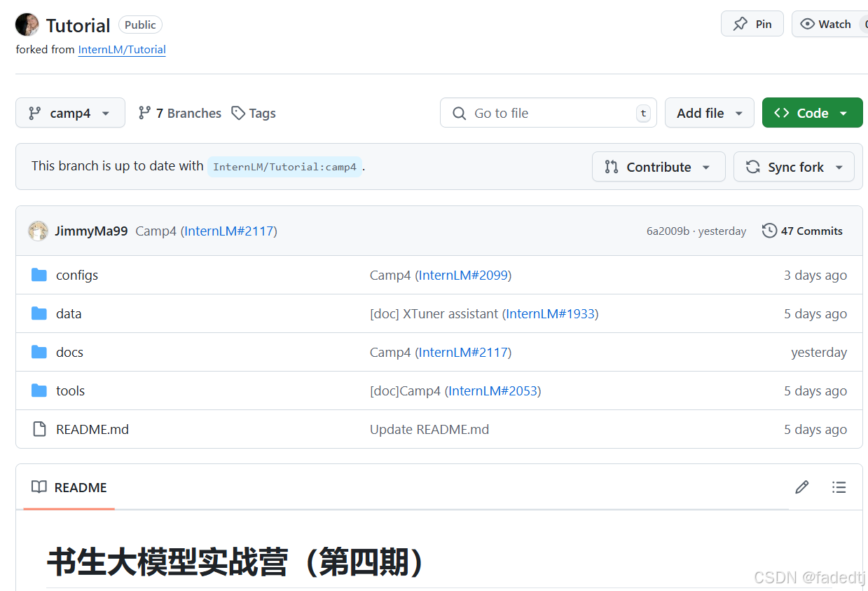Open InternLM#2099 link in configs row
The height and width of the screenshot is (591, 868).
463,275
